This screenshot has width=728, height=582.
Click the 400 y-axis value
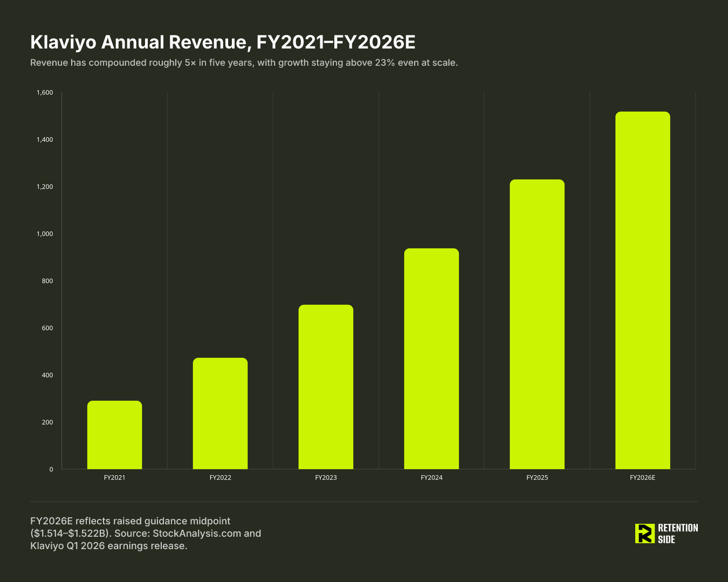pos(47,375)
